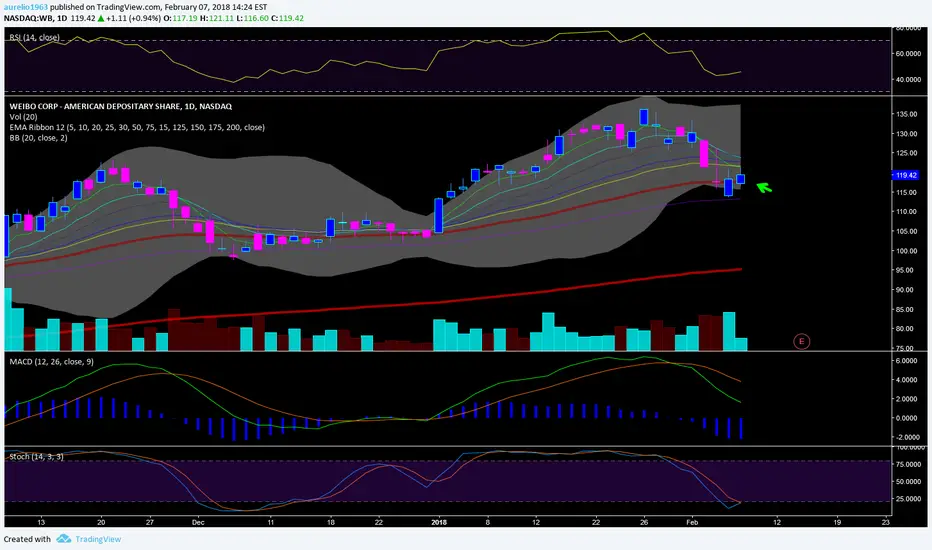Click the 27 label on date axis
Viewport: 932px width, 550px height.
pyautogui.click(x=150, y=523)
